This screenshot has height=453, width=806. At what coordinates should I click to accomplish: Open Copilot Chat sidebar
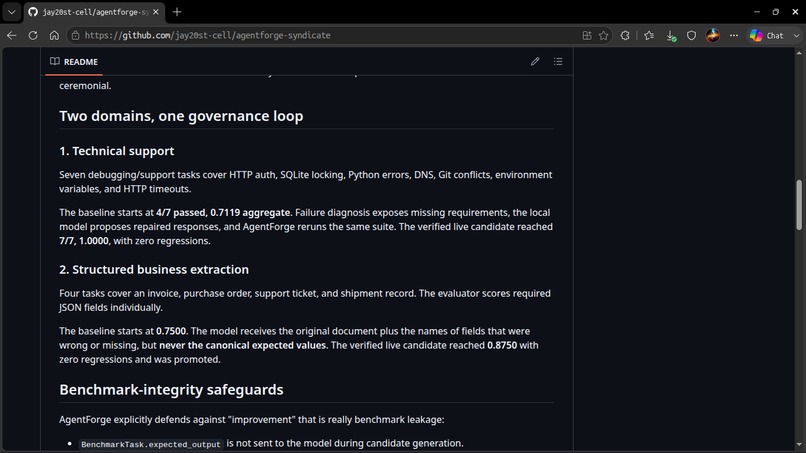tap(766, 35)
